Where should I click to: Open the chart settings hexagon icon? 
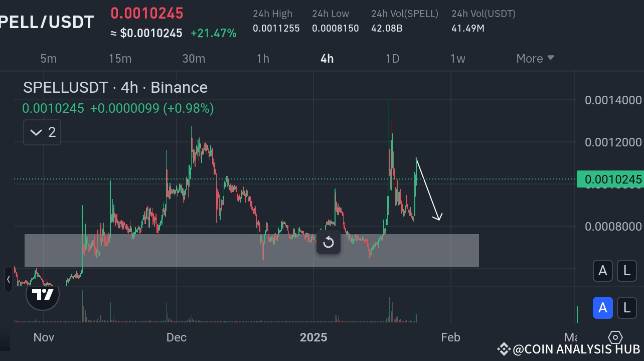[615, 337]
